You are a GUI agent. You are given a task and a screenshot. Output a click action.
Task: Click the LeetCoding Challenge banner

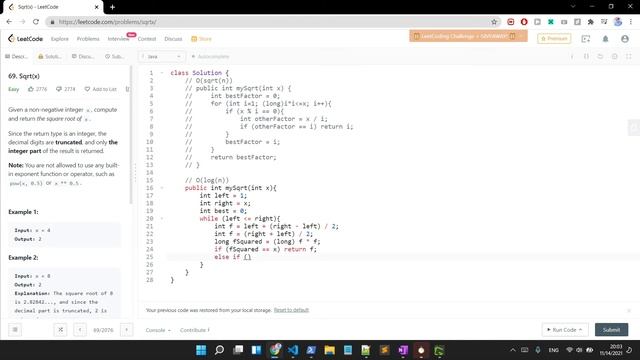[468, 36]
